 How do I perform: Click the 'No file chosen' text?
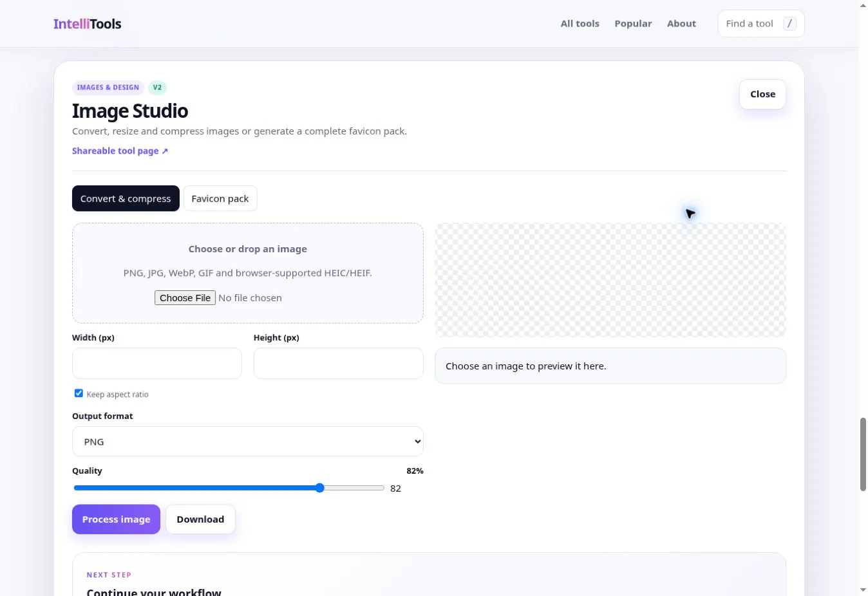click(x=250, y=298)
